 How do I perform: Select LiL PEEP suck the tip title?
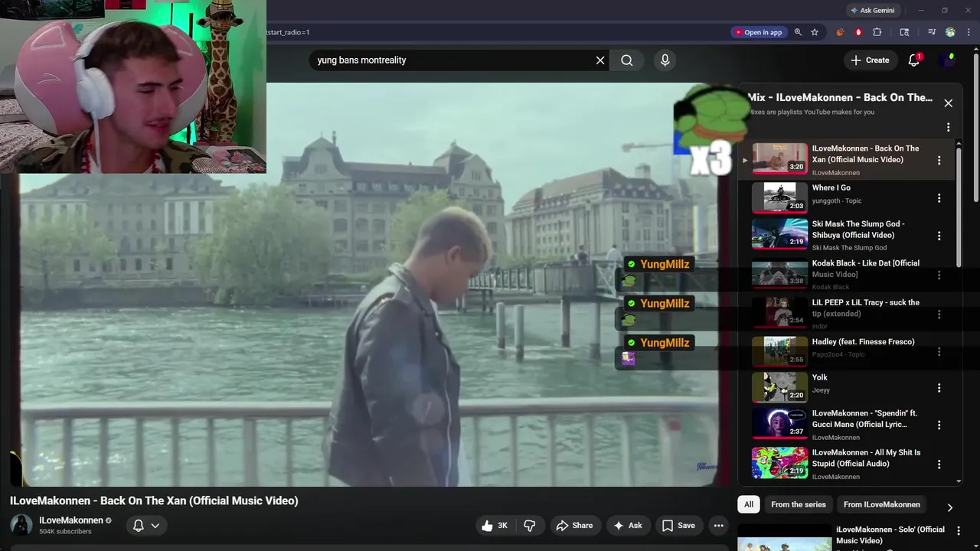coord(865,308)
